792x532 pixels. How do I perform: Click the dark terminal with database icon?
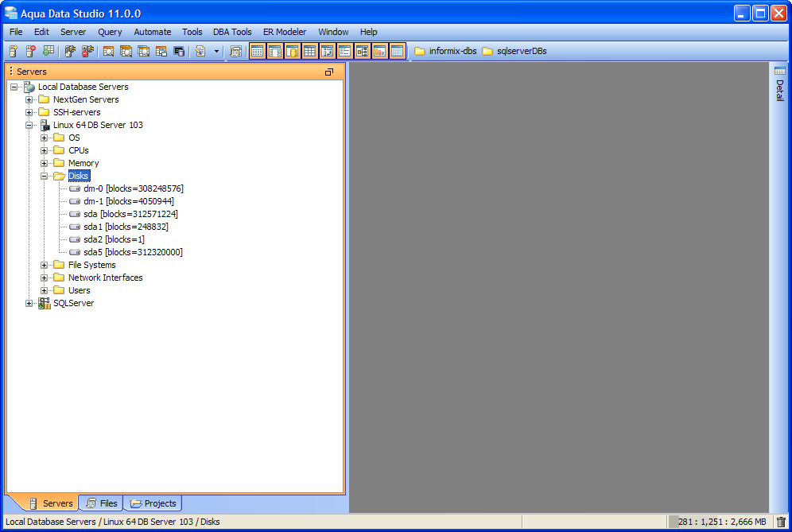coord(179,51)
